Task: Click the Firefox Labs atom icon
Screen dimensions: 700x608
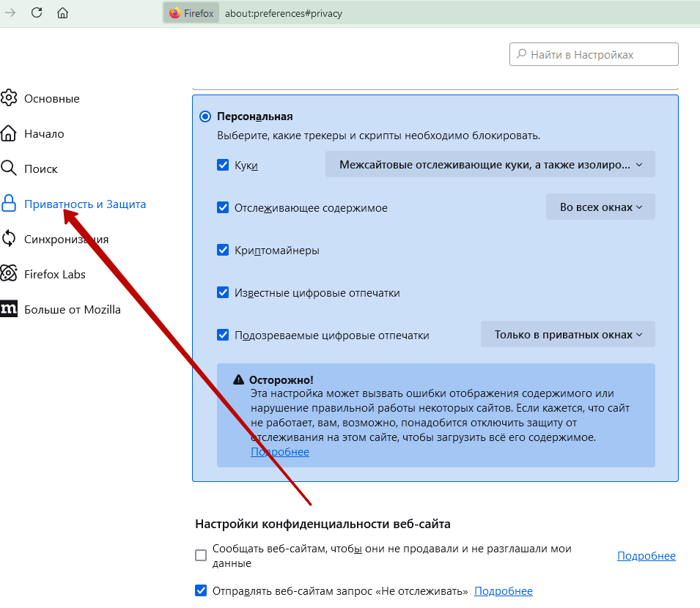Action: point(9,274)
